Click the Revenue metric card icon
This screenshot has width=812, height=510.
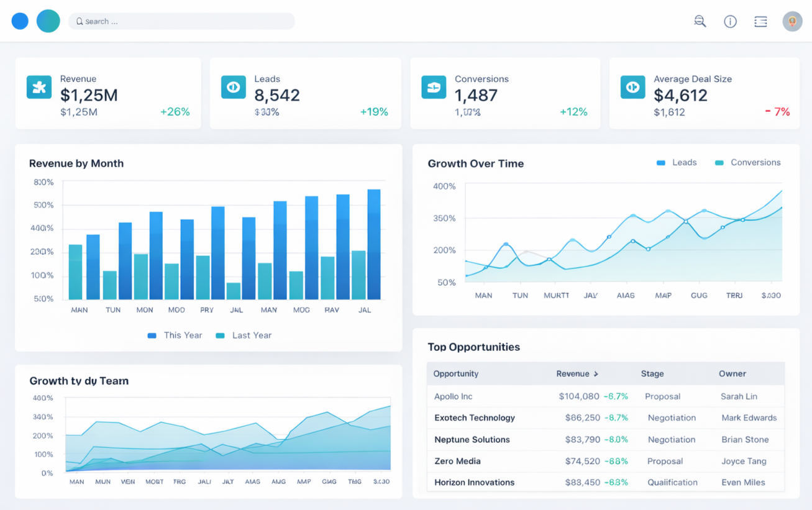coord(39,87)
